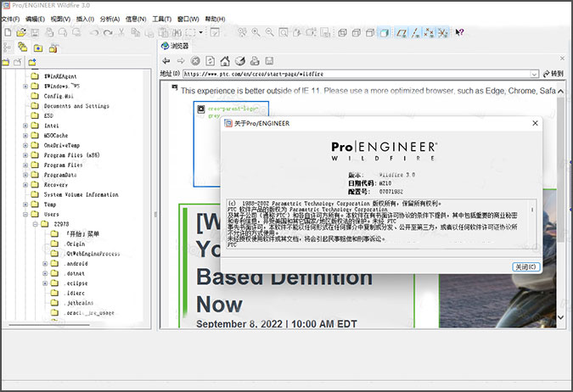Open the 编辑(E) menu
573x392 pixels.
click(x=35, y=19)
